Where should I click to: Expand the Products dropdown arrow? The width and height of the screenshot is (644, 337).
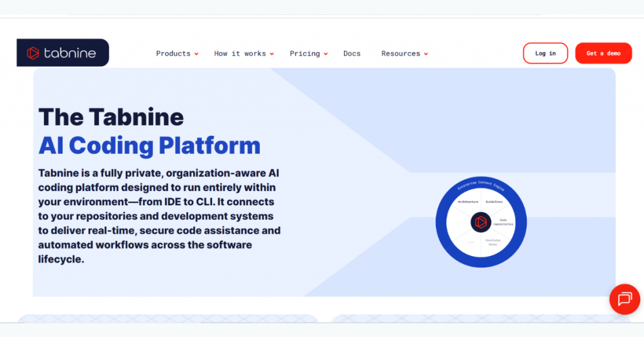point(196,54)
